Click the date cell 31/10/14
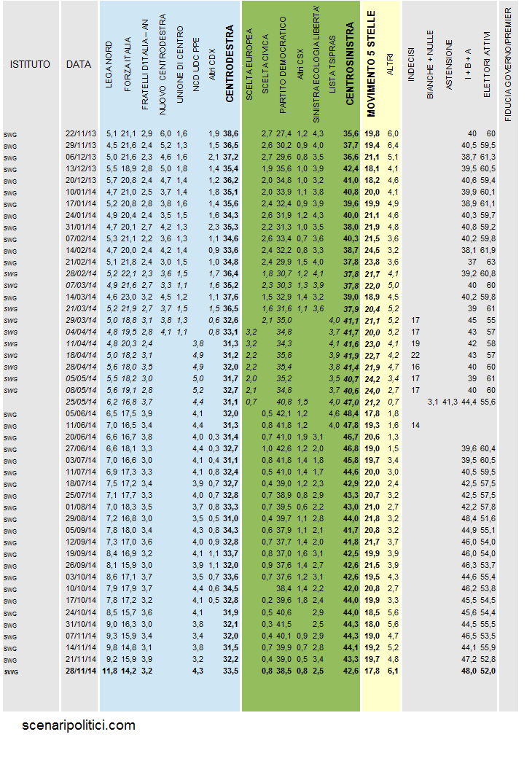The height and width of the screenshot is (772, 532). tap(81, 624)
